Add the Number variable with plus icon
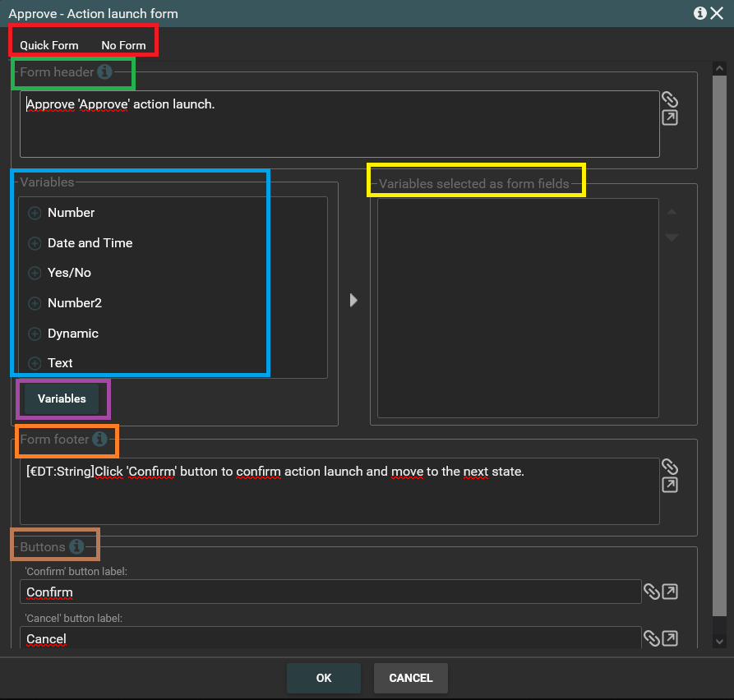Image resolution: width=734 pixels, height=700 pixels. point(35,213)
